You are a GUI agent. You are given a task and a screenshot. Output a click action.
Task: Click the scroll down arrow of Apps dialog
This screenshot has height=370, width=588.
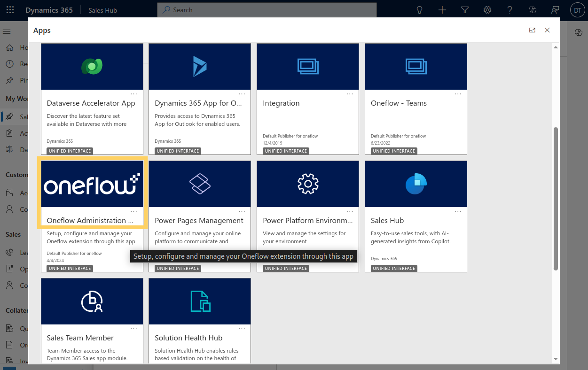click(x=556, y=359)
